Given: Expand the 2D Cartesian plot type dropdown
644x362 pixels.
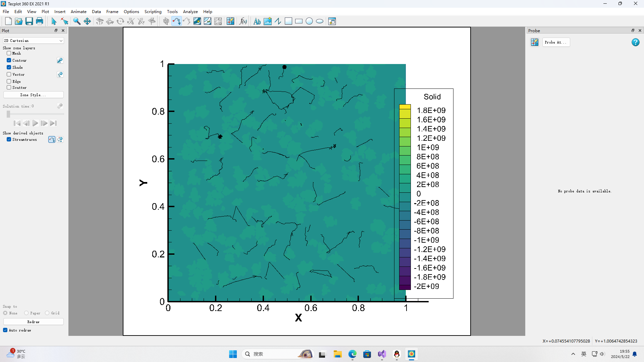Looking at the screenshot, I should (x=61, y=41).
